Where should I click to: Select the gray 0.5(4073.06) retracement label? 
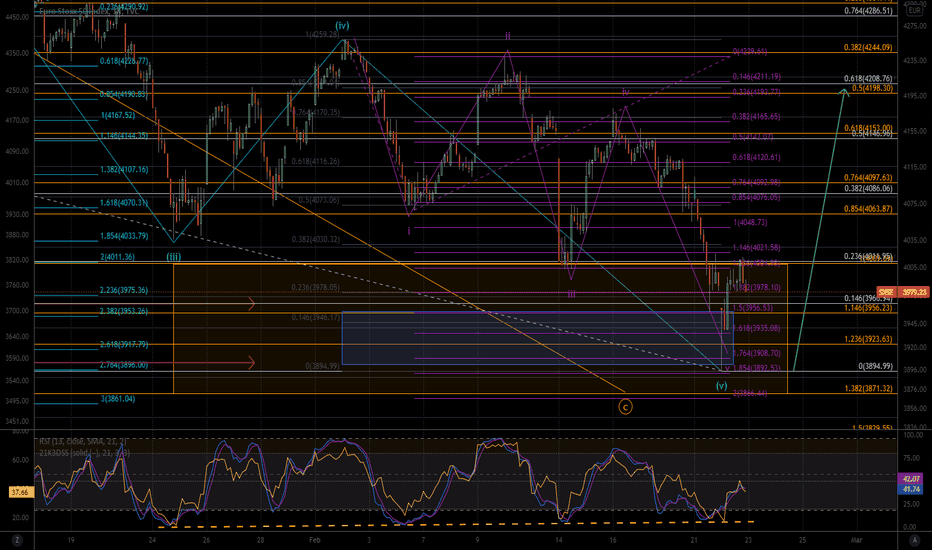coord(319,200)
